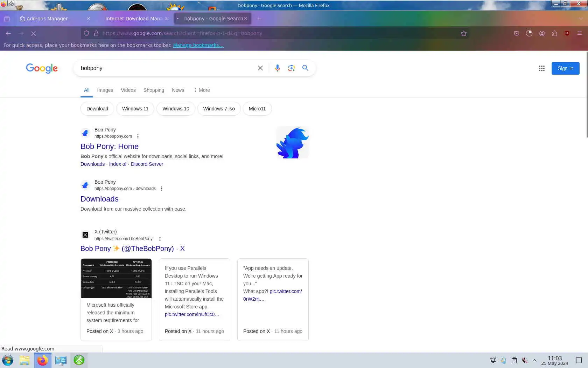Open the Bob Pony: Home result

click(x=110, y=146)
